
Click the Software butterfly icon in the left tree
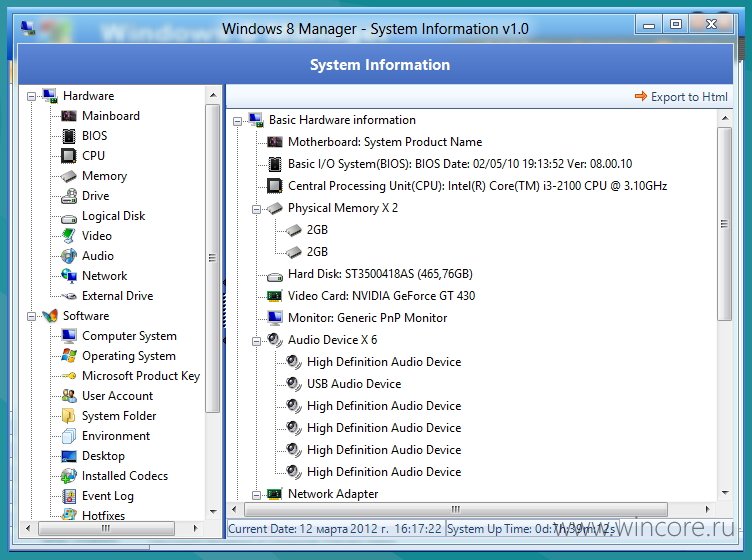[50, 315]
